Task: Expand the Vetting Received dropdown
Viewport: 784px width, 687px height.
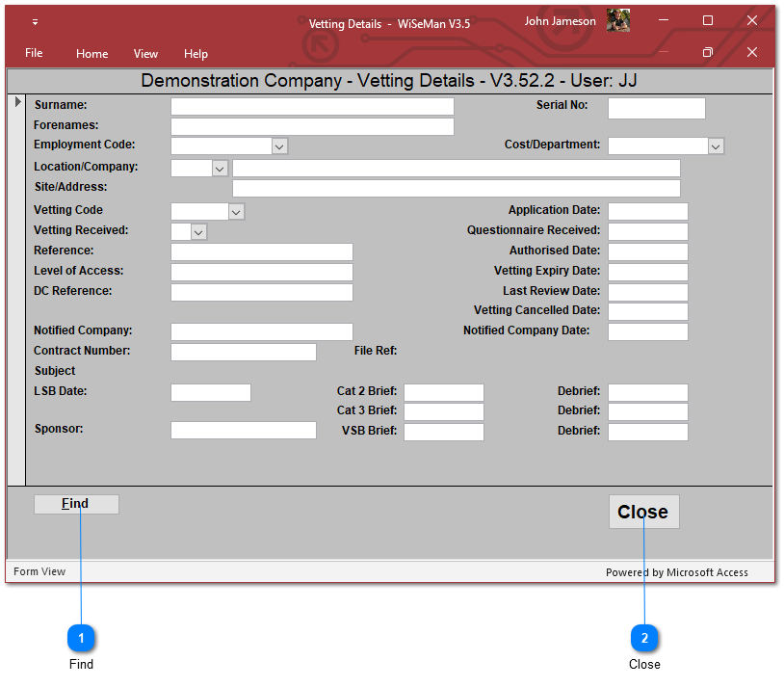Action: [198, 232]
